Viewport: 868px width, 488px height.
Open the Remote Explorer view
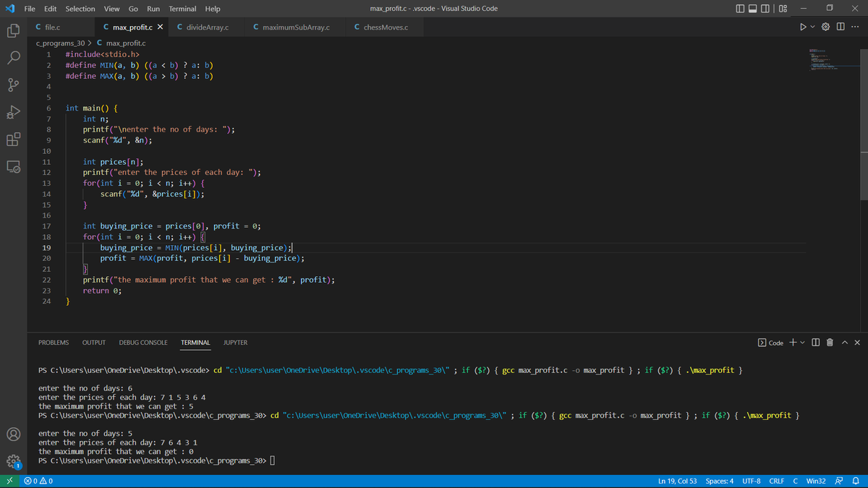[13, 166]
